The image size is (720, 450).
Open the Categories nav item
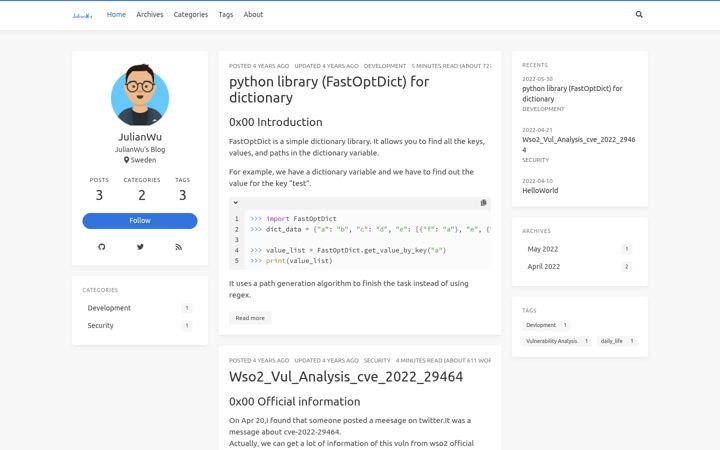(191, 15)
